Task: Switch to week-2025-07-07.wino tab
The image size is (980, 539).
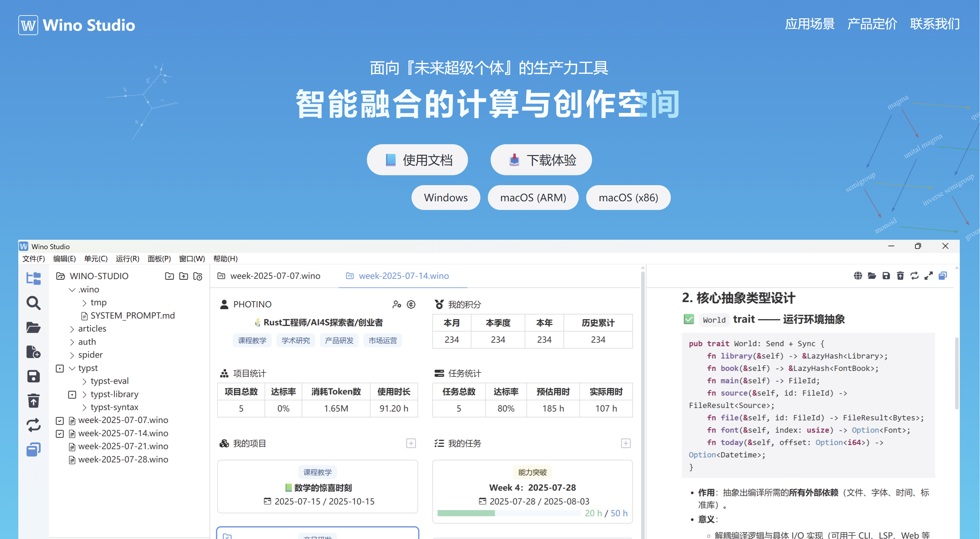Action: (x=269, y=276)
